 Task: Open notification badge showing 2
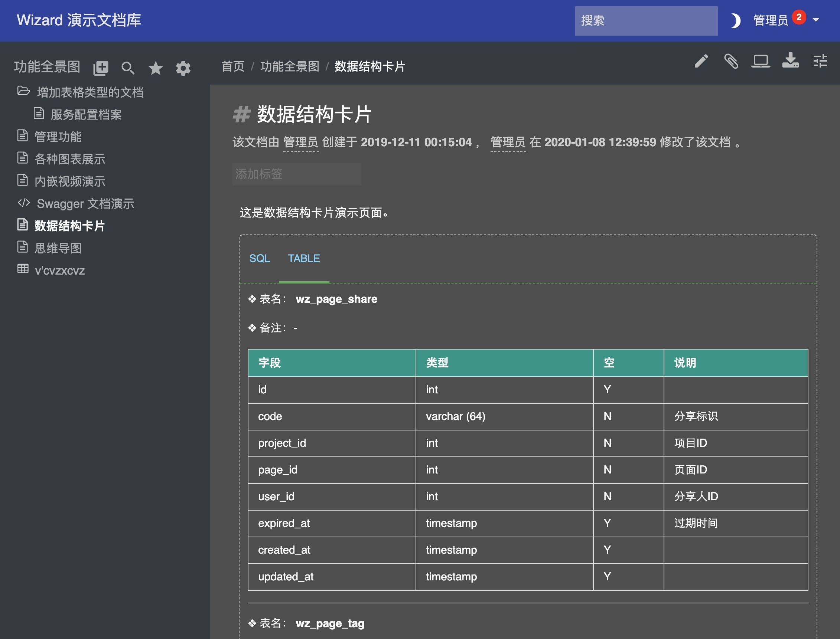click(x=799, y=17)
